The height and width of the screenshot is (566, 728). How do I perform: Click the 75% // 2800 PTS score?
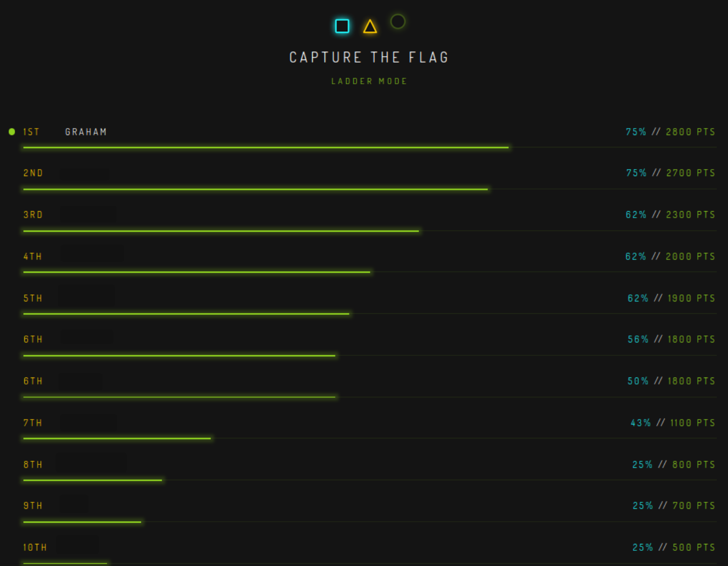[x=670, y=132]
